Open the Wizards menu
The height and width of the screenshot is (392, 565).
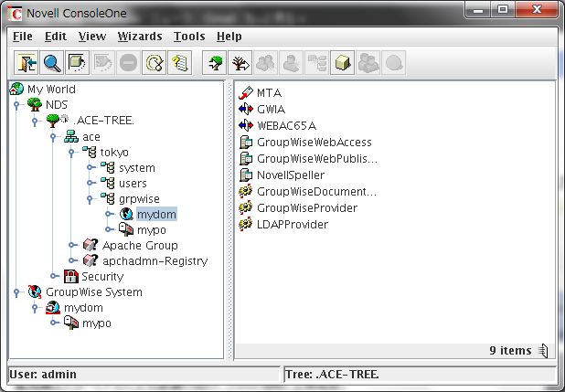tap(140, 37)
